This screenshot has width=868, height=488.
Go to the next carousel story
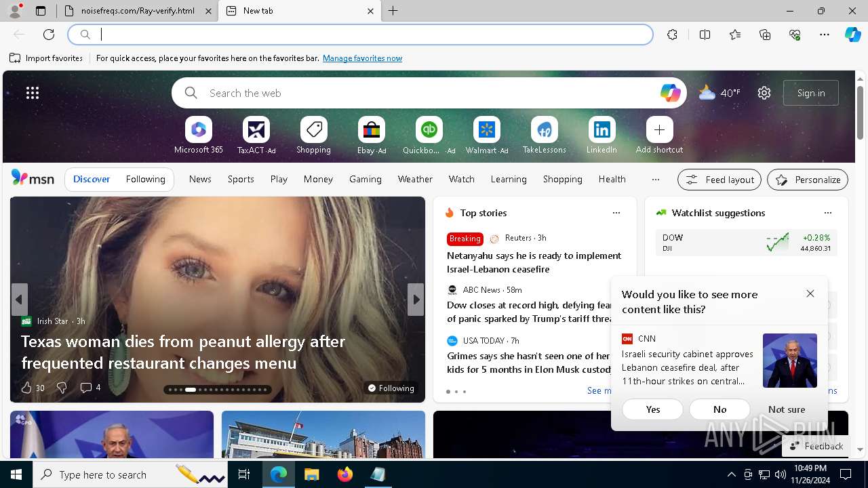[x=416, y=300]
